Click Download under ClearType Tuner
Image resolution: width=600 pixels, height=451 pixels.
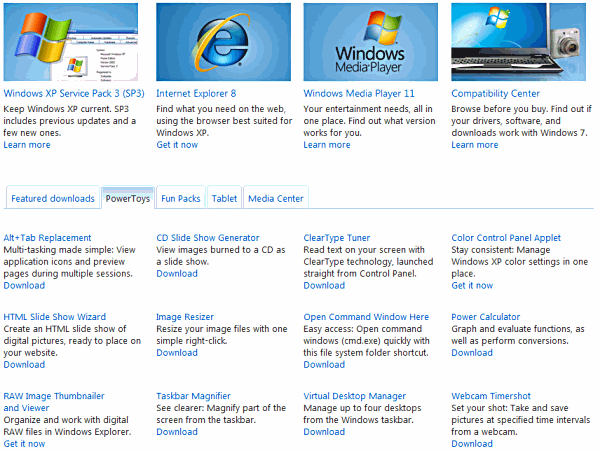[x=324, y=286]
